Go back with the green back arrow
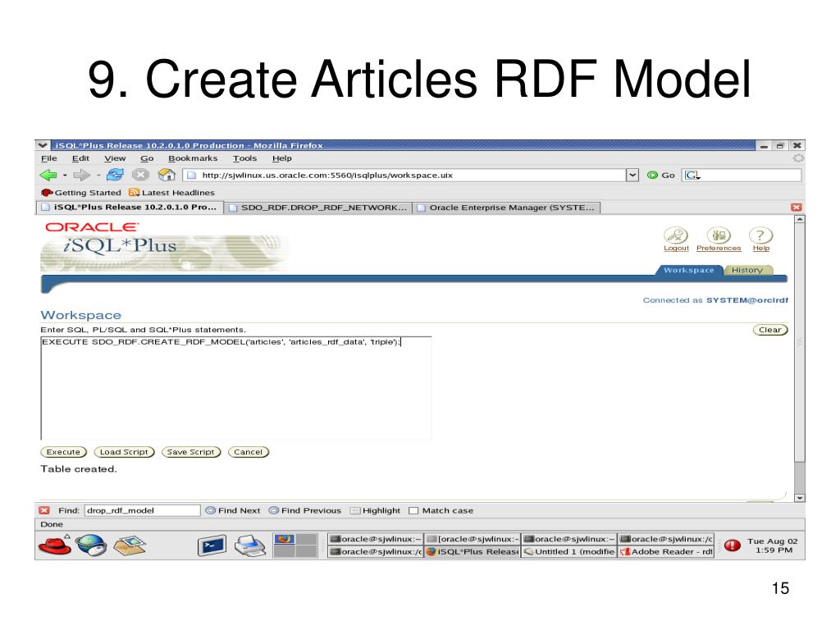Screen dimensions: 840x630 tap(48, 175)
